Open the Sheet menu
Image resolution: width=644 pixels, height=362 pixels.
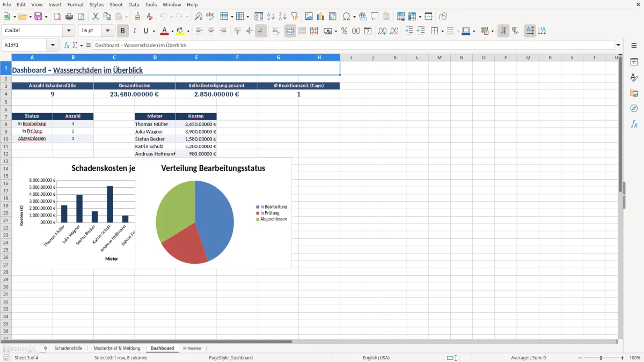(x=116, y=4)
